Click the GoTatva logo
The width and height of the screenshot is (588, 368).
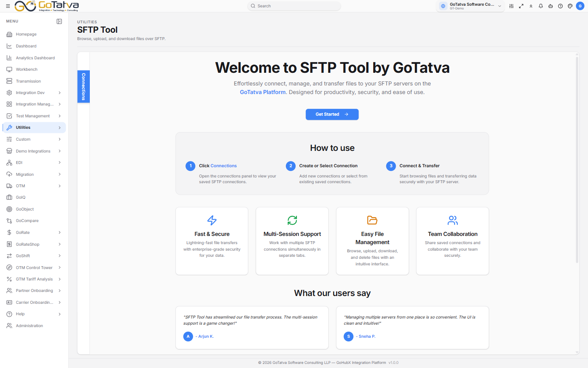coord(47,6)
